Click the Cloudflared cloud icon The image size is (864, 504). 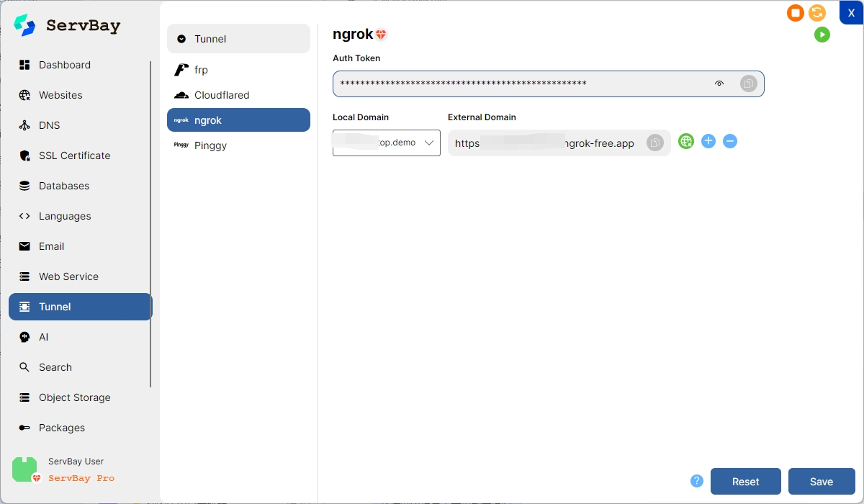(x=181, y=95)
